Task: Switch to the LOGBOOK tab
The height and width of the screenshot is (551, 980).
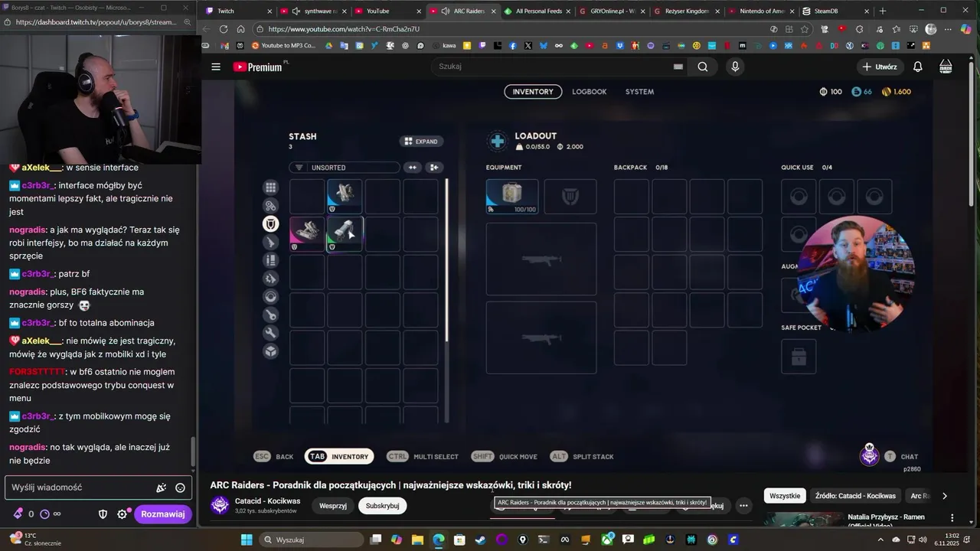Action: 589,92
